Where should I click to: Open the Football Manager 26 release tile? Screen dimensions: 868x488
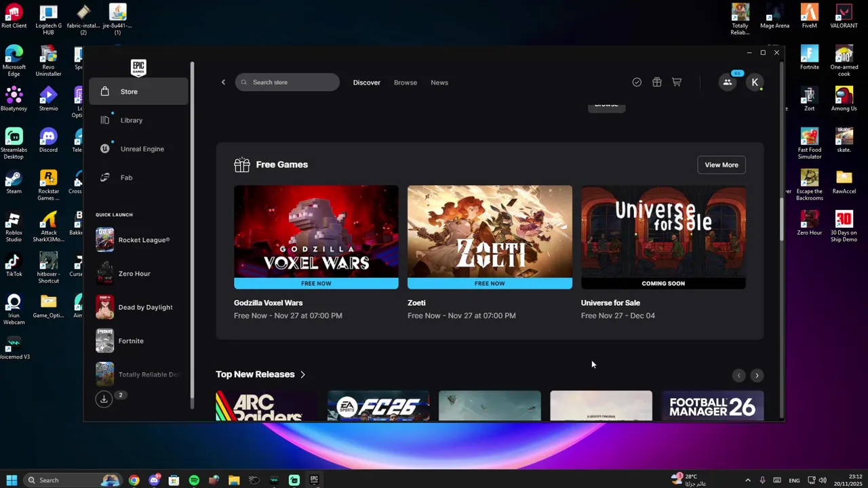(713, 406)
